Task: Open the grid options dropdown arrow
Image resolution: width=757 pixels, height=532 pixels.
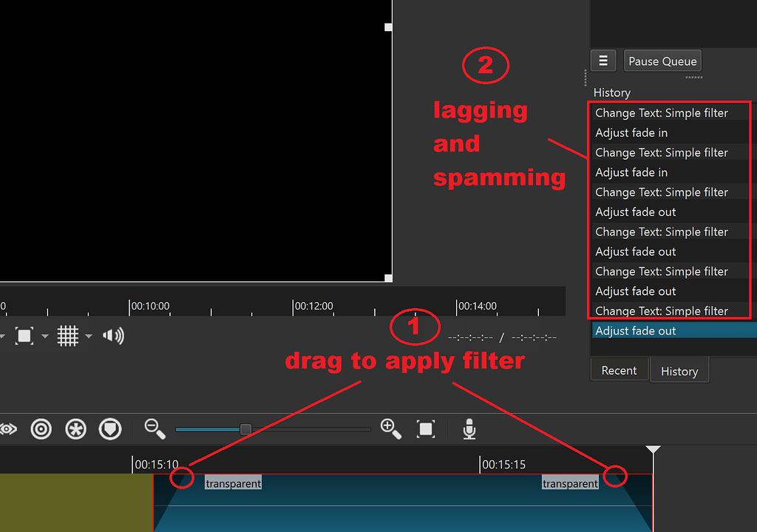Action: click(x=88, y=335)
